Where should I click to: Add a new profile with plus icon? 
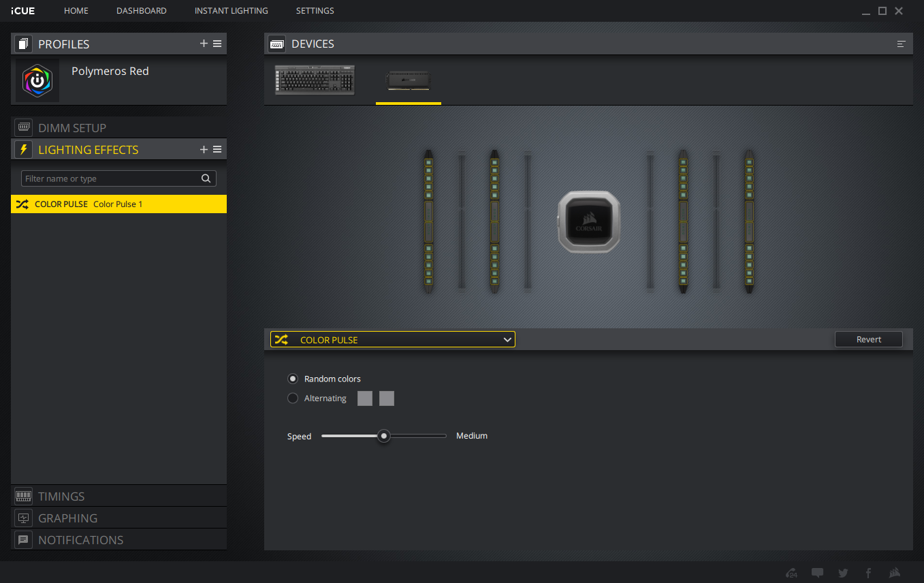(204, 44)
